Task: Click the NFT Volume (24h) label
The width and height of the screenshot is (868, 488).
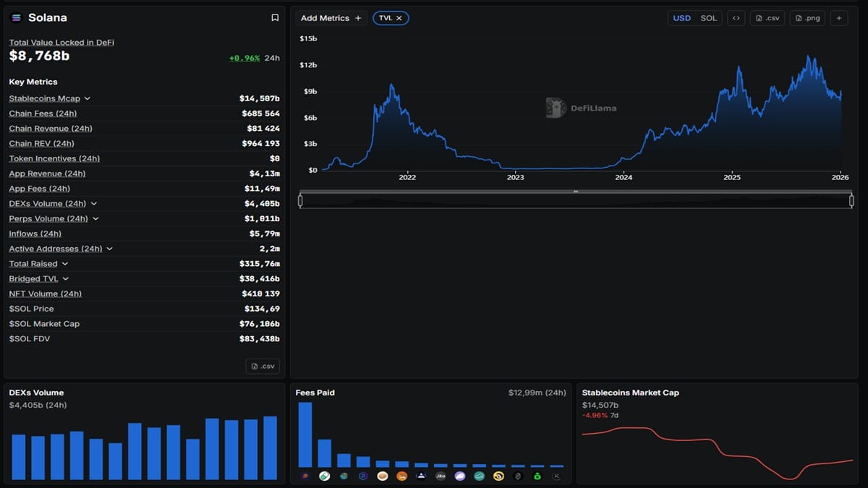Action: point(45,294)
